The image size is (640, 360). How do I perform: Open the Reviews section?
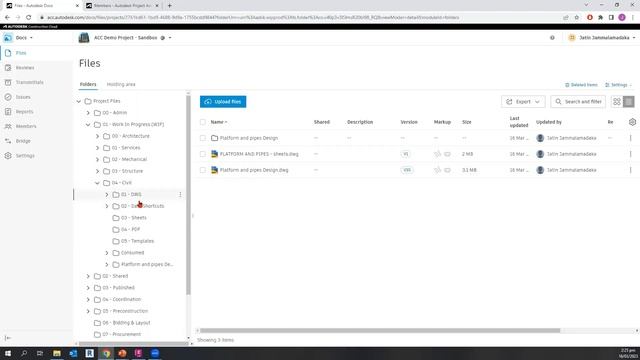[x=24, y=68]
